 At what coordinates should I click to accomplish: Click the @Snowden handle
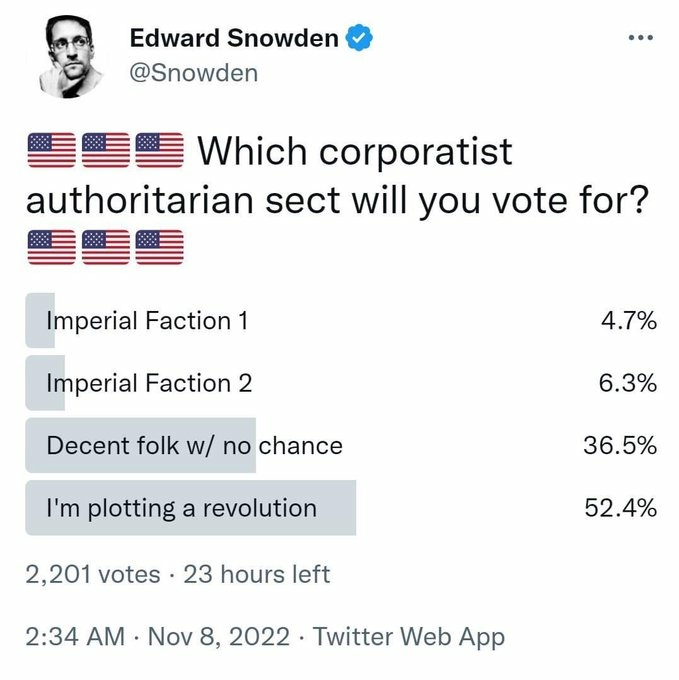pyautogui.click(x=194, y=73)
